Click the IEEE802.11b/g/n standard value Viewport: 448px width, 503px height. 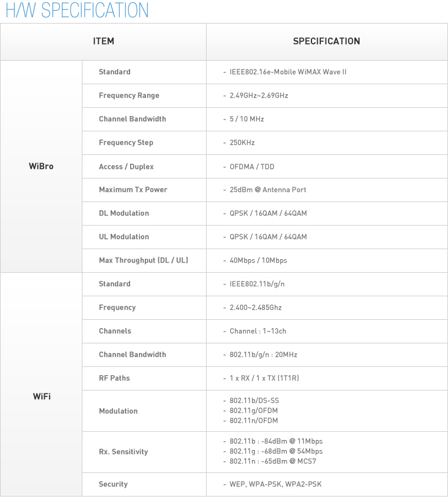[257, 284]
